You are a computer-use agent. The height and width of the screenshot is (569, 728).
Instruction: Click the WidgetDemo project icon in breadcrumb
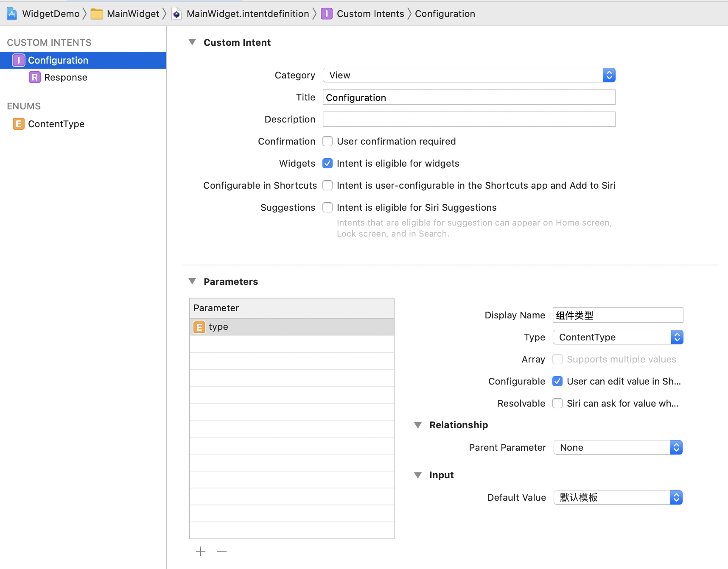click(12, 14)
